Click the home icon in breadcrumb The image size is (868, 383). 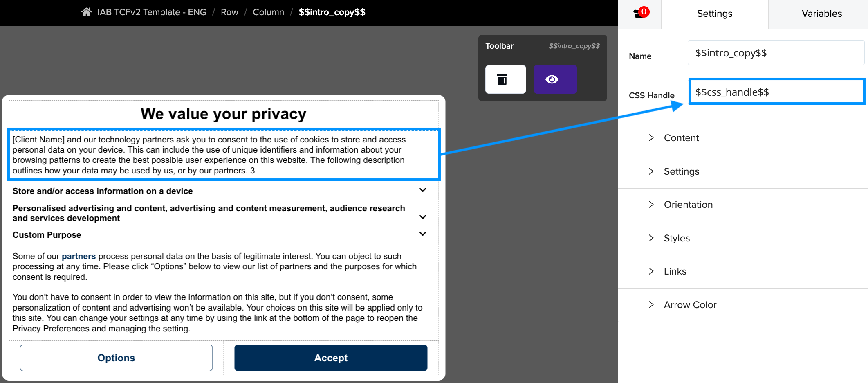point(86,12)
